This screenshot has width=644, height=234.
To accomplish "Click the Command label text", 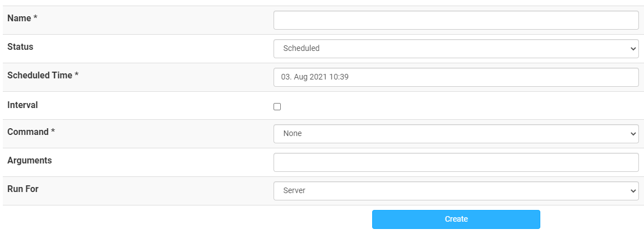I will pos(28,132).
